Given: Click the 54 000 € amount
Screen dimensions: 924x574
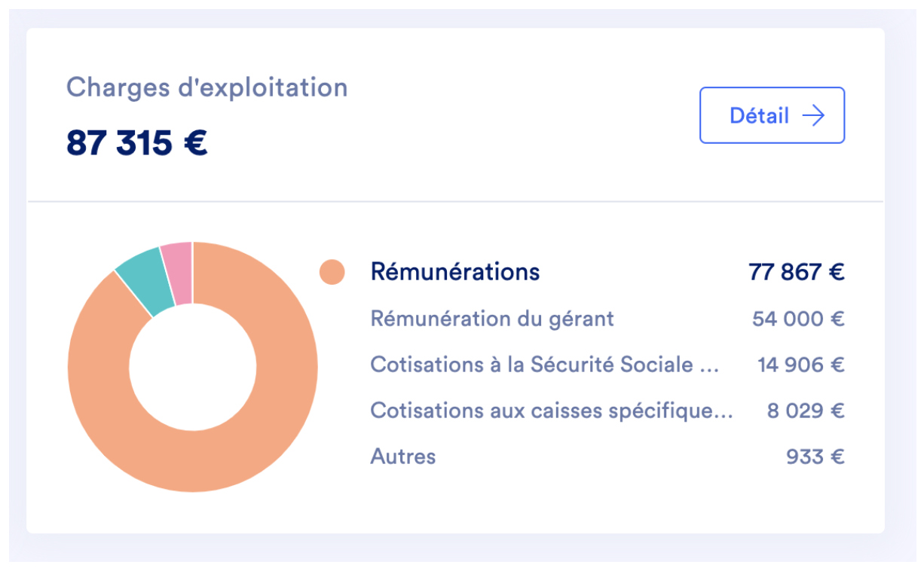Looking at the screenshot, I should pyautogui.click(x=798, y=319).
